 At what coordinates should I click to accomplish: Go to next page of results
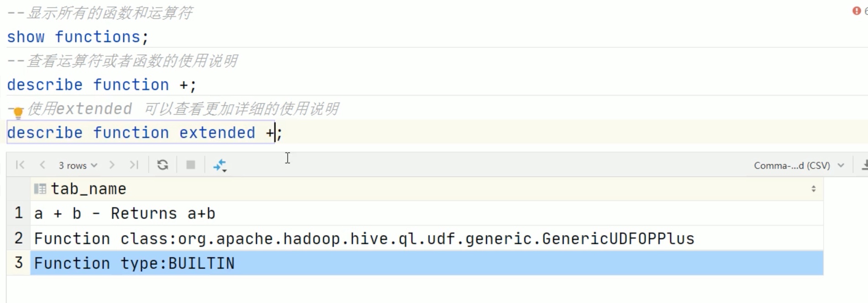click(x=112, y=165)
